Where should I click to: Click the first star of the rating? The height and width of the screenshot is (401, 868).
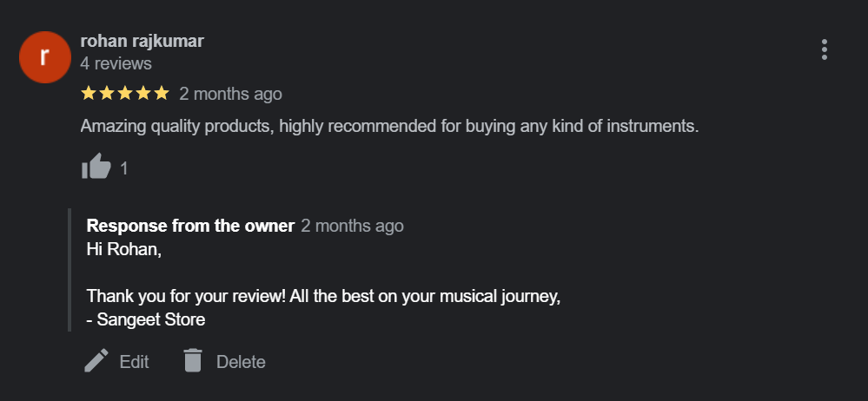click(x=89, y=93)
